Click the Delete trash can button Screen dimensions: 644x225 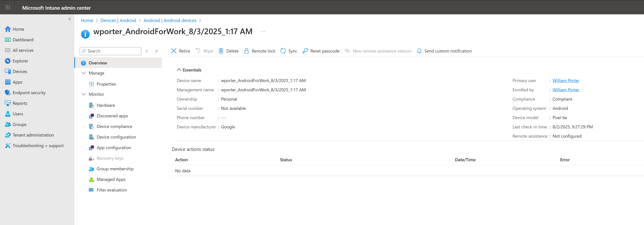pos(228,51)
